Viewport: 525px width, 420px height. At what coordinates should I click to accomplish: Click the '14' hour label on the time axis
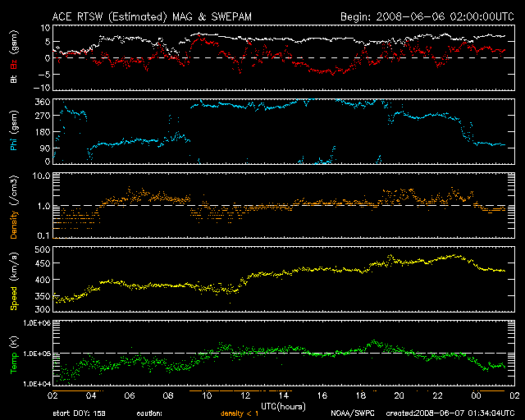pos(284,396)
